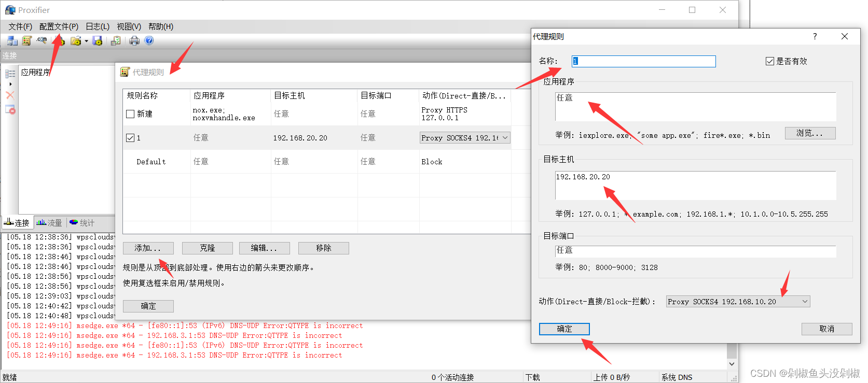Open the Proxy Servers toolbar icon
Image resolution: width=868 pixels, height=383 pixels.
pos(12,40)
